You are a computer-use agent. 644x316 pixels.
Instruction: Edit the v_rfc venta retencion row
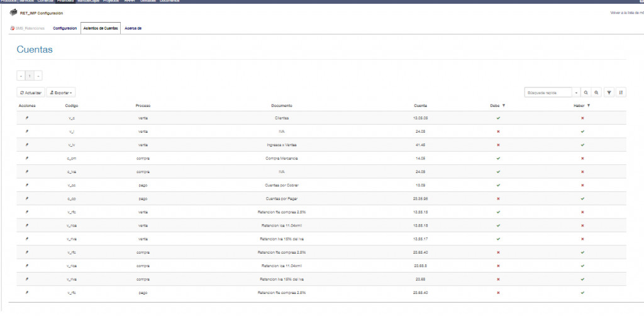click(27, 212)
